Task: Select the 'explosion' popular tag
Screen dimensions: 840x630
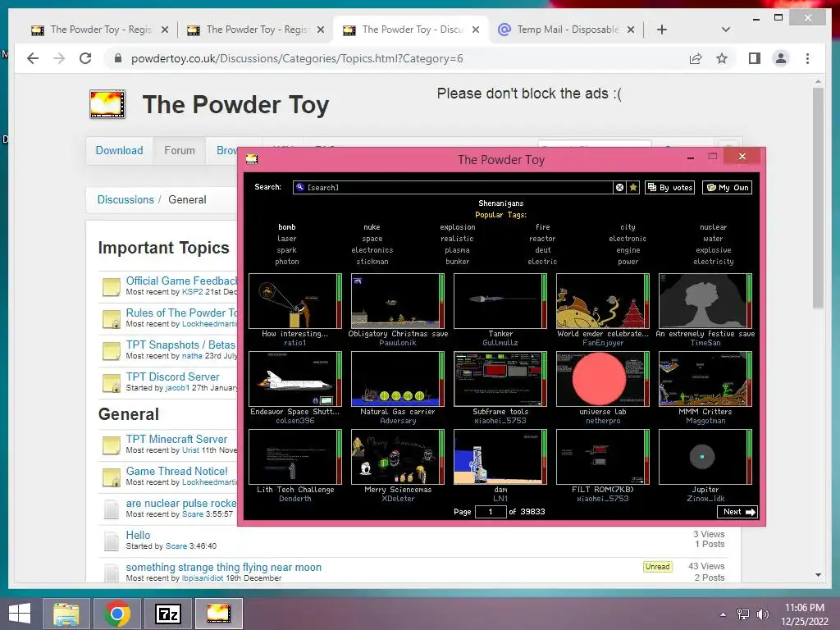Action: pos(458,227)
